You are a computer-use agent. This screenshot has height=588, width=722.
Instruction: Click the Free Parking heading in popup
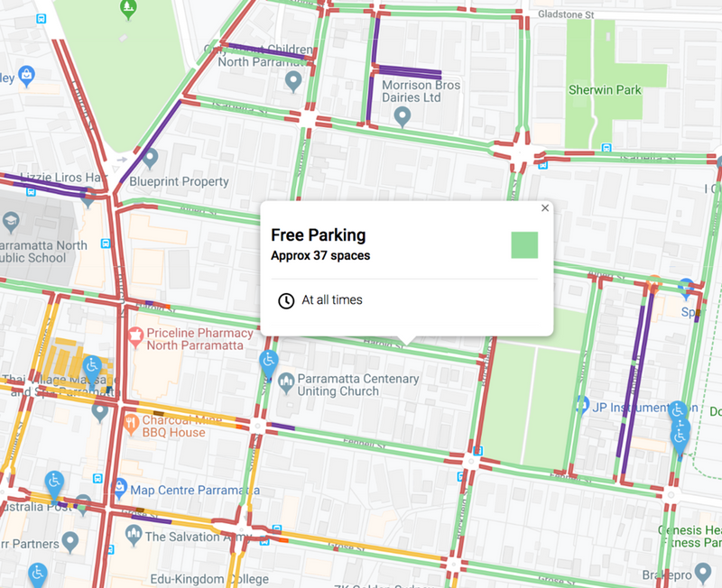(319, 235)
